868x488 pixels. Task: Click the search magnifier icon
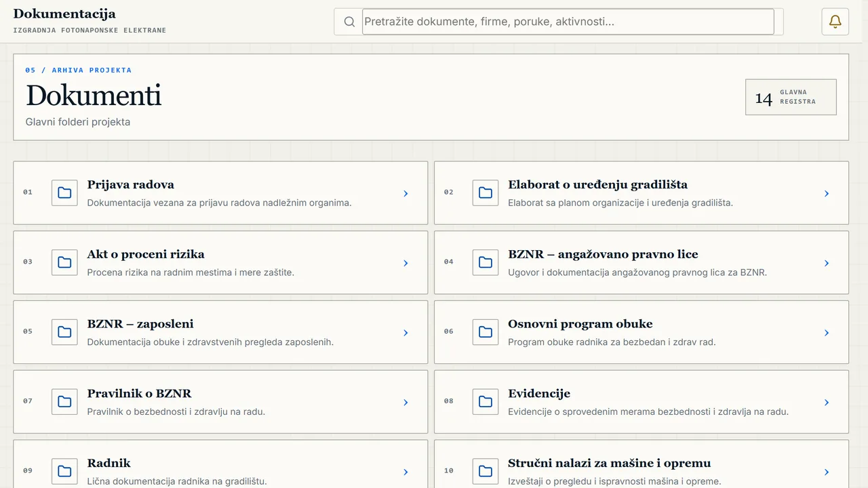[349, 22]
